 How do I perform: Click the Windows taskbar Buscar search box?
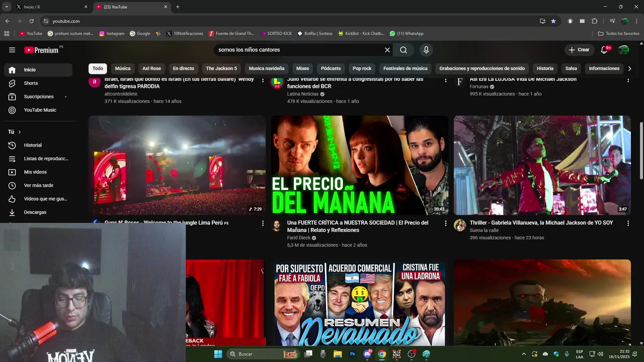(x=263, y=354)
